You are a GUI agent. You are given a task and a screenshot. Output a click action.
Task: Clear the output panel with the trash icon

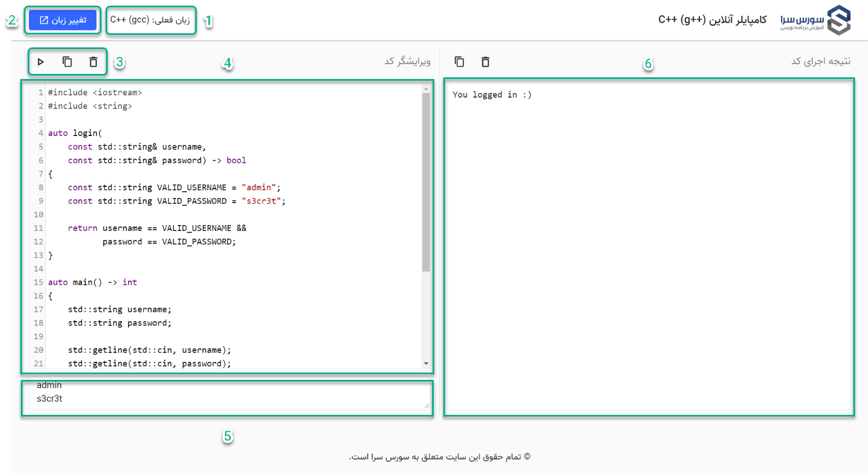pyautogui.click(x=486, y=62)
